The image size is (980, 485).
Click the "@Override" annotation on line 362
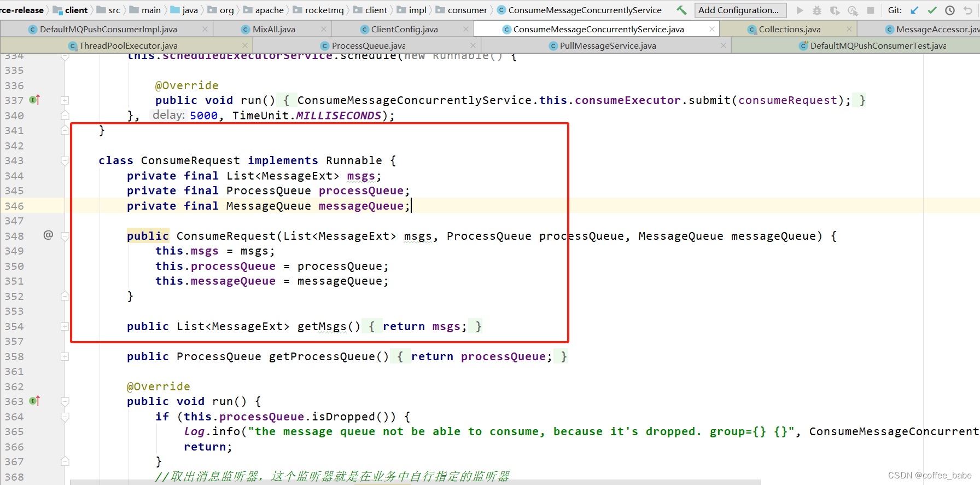158,386
